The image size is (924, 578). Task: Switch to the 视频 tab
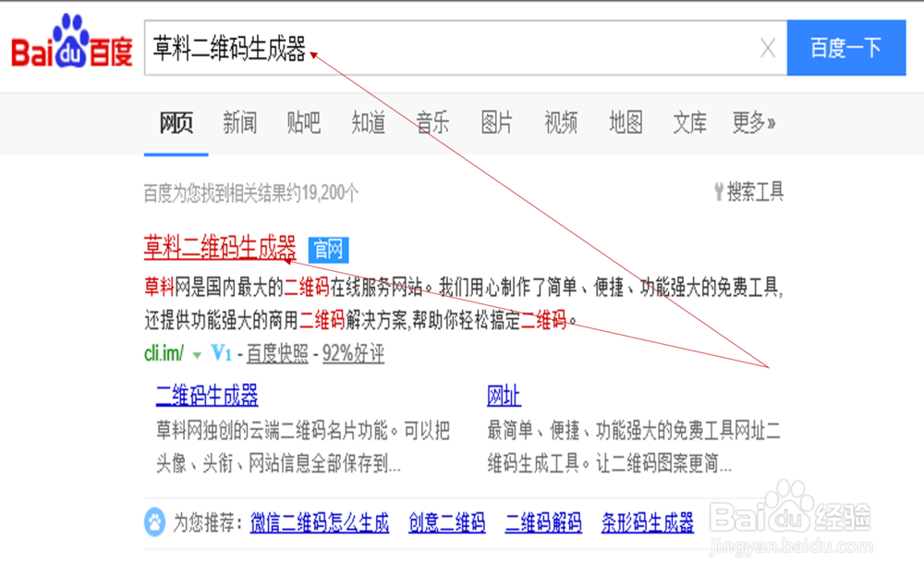coord(560,124)
